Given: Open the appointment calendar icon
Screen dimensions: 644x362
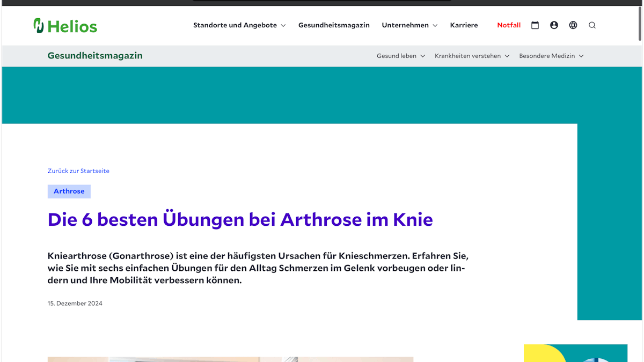Looking at the screenshot, I should tap(535, 25).
